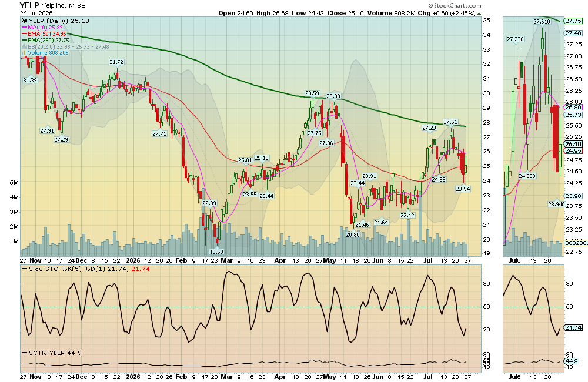
Task: Click the 27.91 low price label
Action: [47, 131]
